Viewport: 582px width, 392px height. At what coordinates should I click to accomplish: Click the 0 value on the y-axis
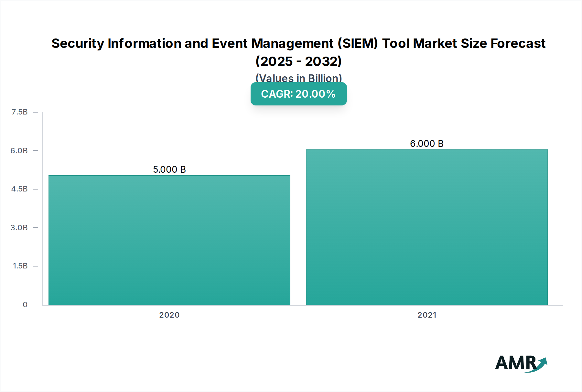tap(25, 304)
